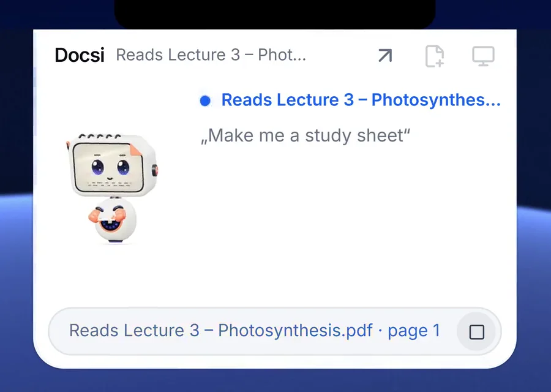Click the monitor screen icon
This screenshot has height=392, width=551.
coord(483,56)
